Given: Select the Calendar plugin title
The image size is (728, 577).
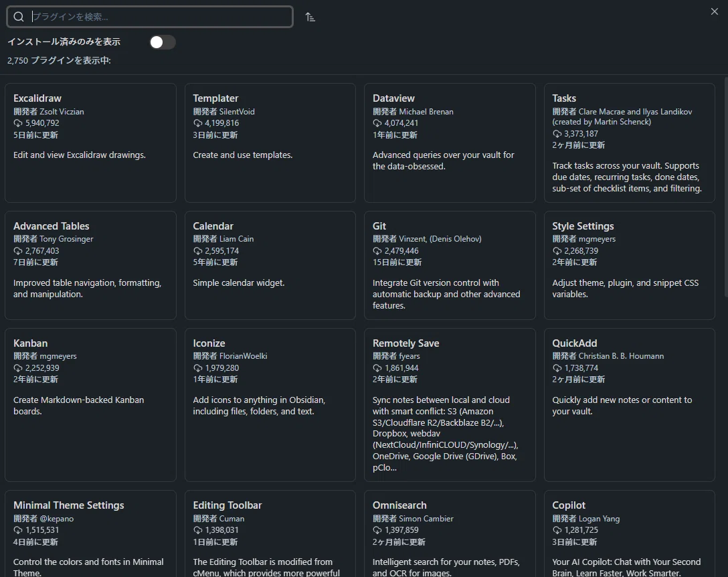Looking at the screenshot, I should 213,226.
